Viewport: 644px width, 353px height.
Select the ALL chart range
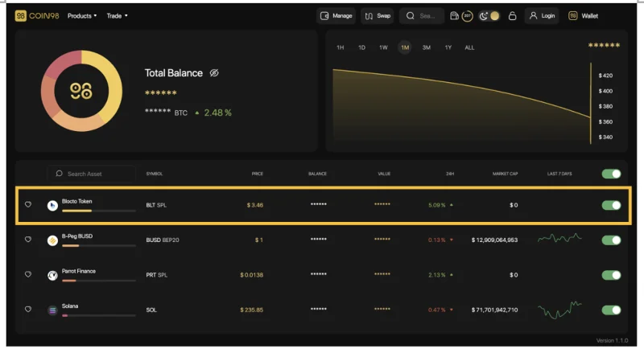click(469, 47)
